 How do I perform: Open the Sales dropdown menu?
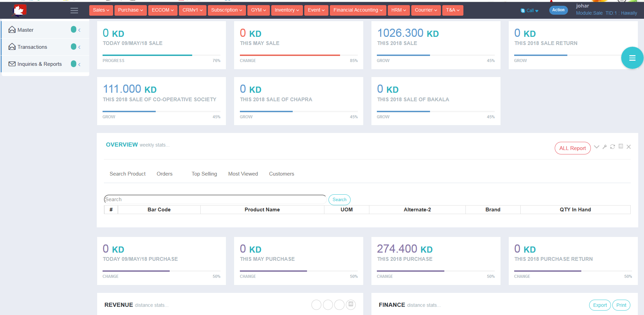(x=101, y=10)
